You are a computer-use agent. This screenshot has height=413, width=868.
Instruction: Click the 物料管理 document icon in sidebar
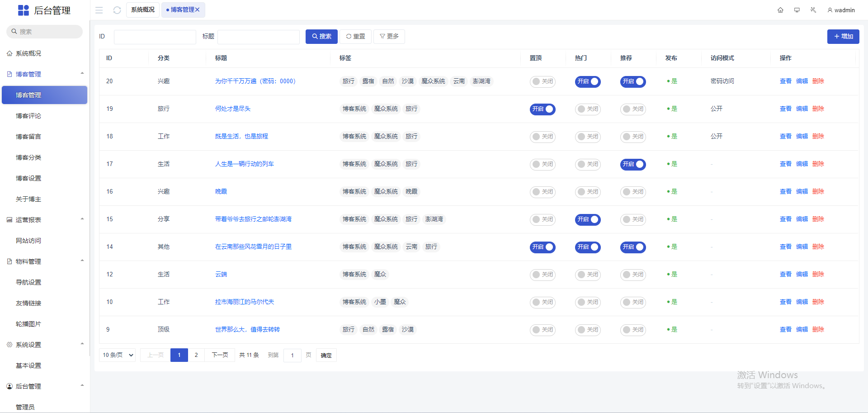pos(9,261)
